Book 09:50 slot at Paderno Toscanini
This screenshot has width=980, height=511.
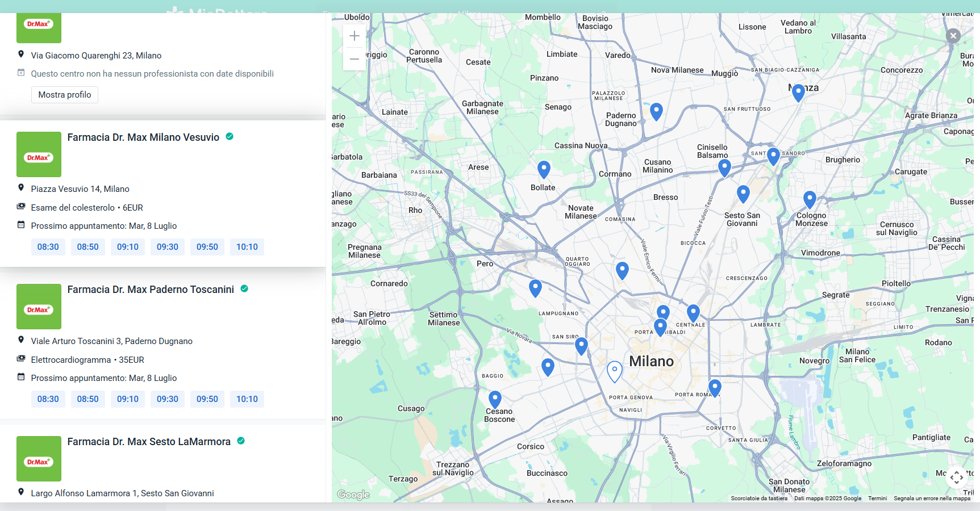point(207,399)
